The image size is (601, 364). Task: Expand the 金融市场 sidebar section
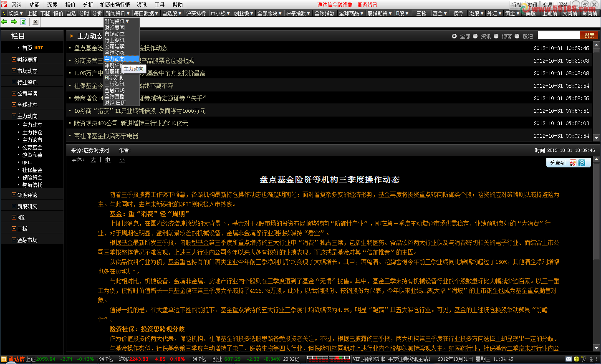(x=14, y=240)
